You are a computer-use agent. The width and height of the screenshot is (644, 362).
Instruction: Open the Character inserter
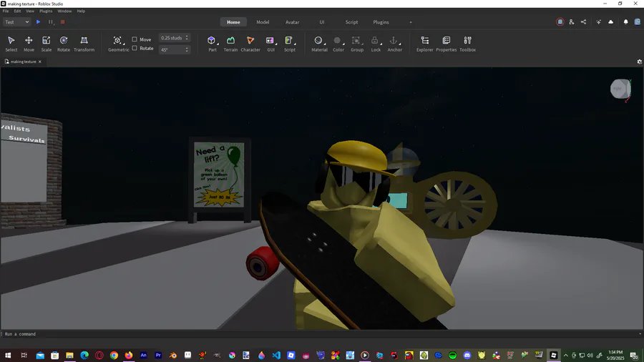pyautogui.click(x=250, y=44)
